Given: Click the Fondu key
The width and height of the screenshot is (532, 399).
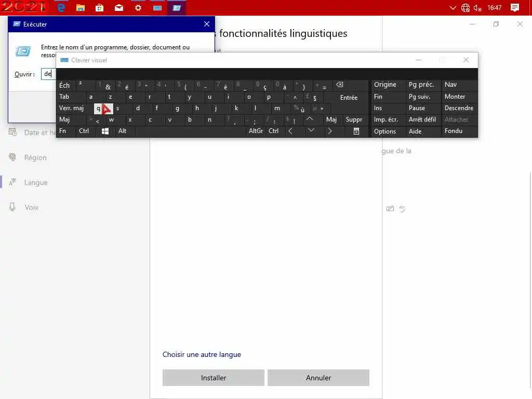Looking at the screenshot, I should pyautogui.click(x=453, y=131).
